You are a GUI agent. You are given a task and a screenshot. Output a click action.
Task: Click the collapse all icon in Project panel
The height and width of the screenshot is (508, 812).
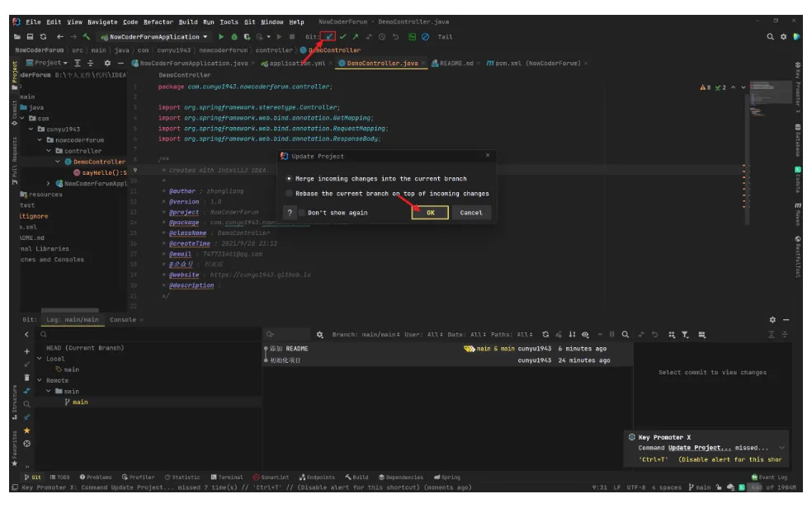point(90,63)
